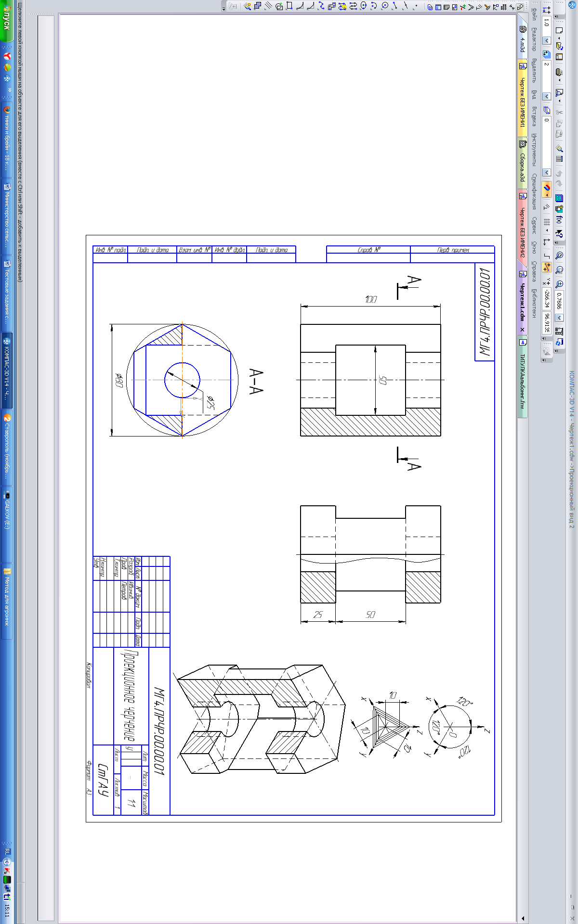This screenshot has height=924, width=578.
Task: Click the X coordinate field -266.34
Action: pos(547,299)
